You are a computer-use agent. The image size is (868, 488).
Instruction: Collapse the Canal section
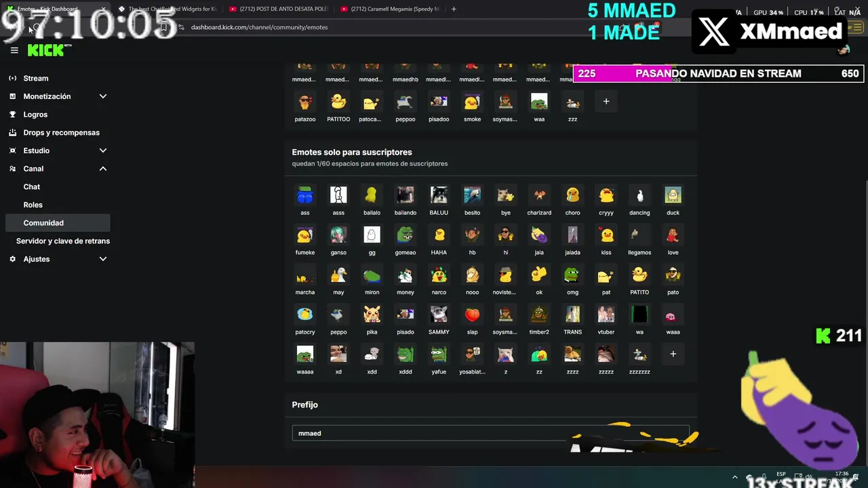pos(57,169)
